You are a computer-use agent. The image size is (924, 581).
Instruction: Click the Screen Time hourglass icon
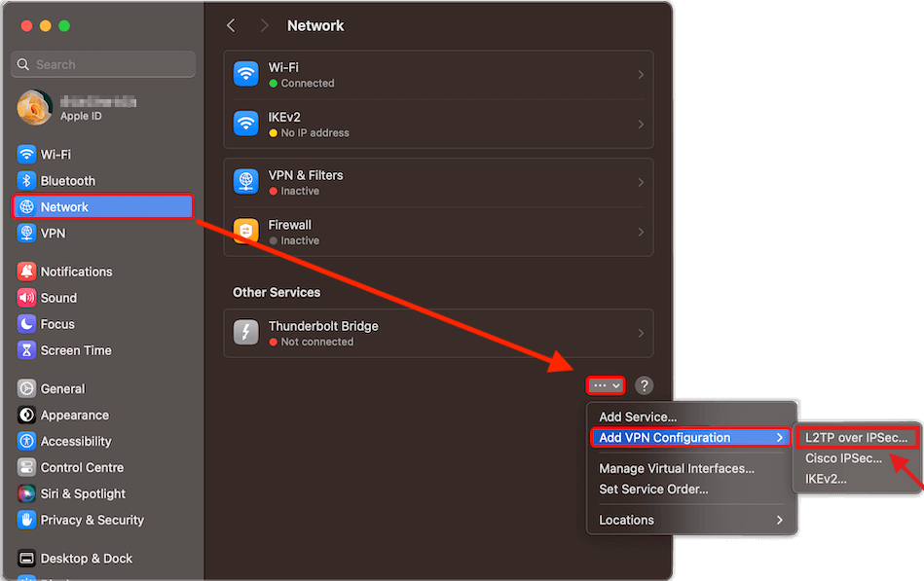26,350
